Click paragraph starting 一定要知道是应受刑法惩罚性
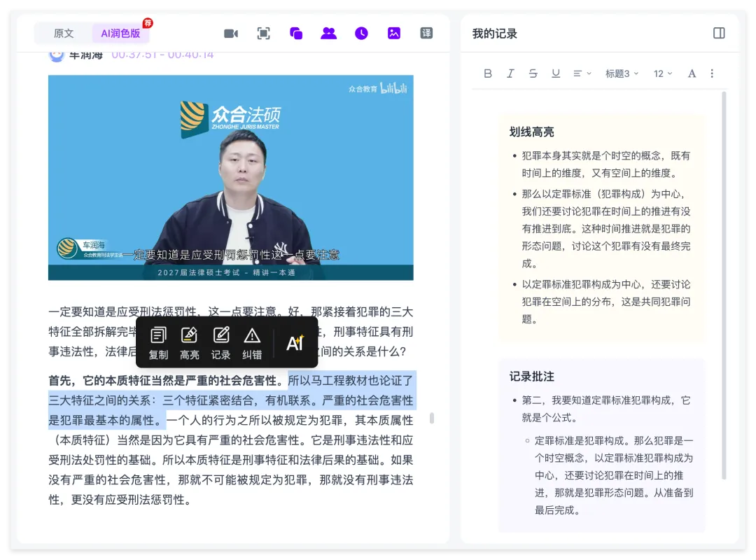Screen dimensions: 756x560 pyautogui.click(x=230, y=331)
